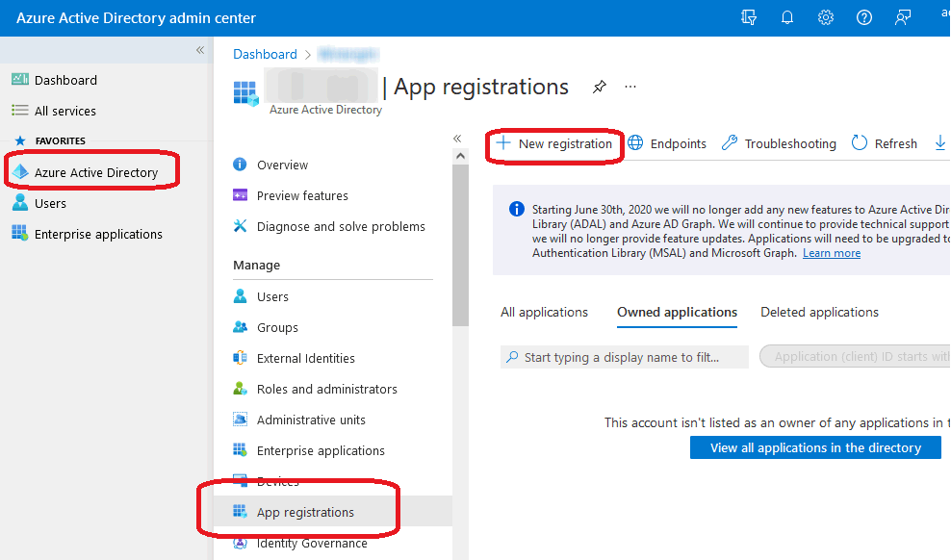The image size is (951, 560).
Task: Open Administrative units
Action: point(311,420)
